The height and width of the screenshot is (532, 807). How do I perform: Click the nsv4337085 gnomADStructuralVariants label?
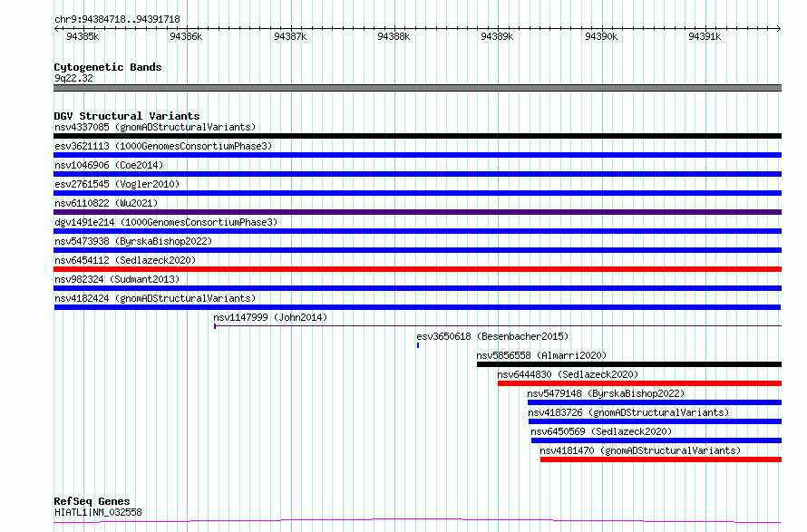point(155,127)
